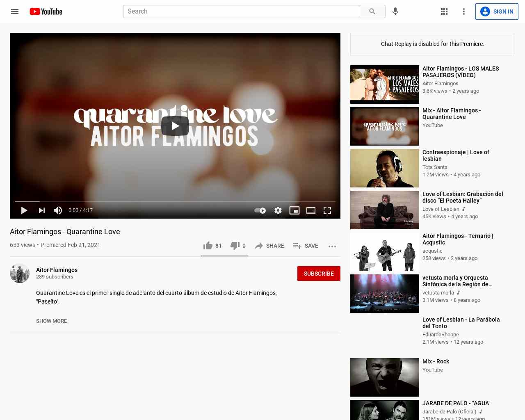Open vetusta morla orchestra thumbnail
The image size is (525, 420).
click(385, 294)
